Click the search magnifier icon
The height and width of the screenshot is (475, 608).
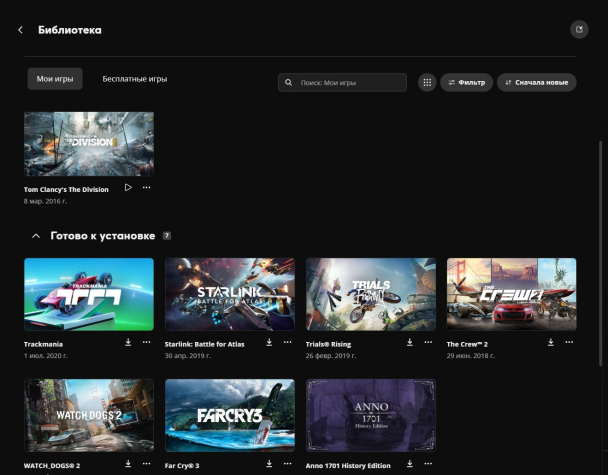point(288,82)
